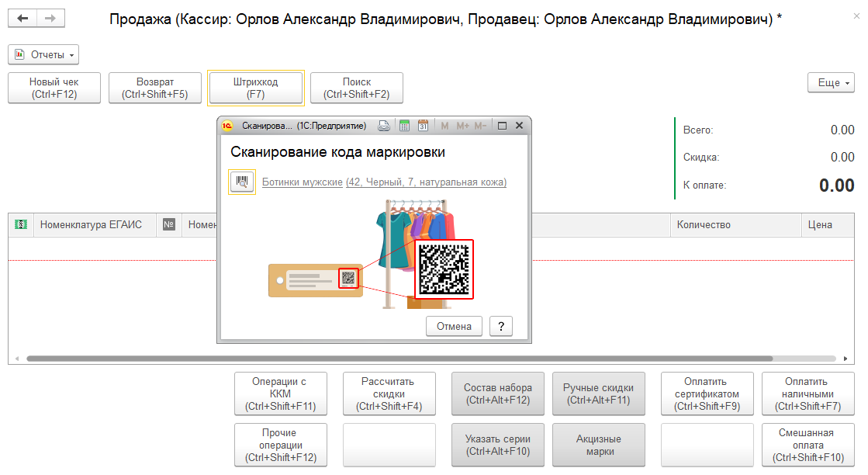Open Прочие операции

pos(281,445)
